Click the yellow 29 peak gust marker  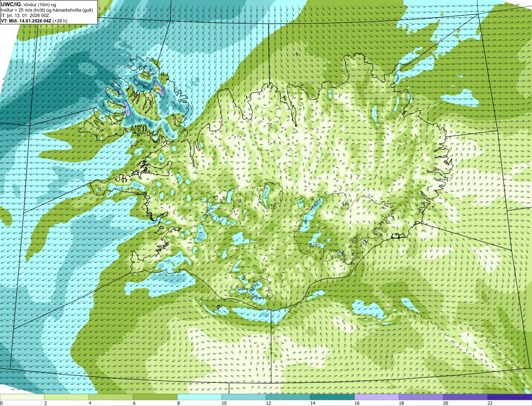[x=157, y=89]
